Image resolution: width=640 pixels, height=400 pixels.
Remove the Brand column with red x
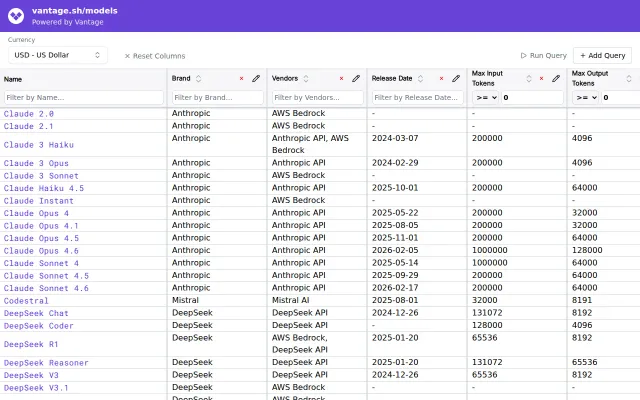(x=241, y=78)
